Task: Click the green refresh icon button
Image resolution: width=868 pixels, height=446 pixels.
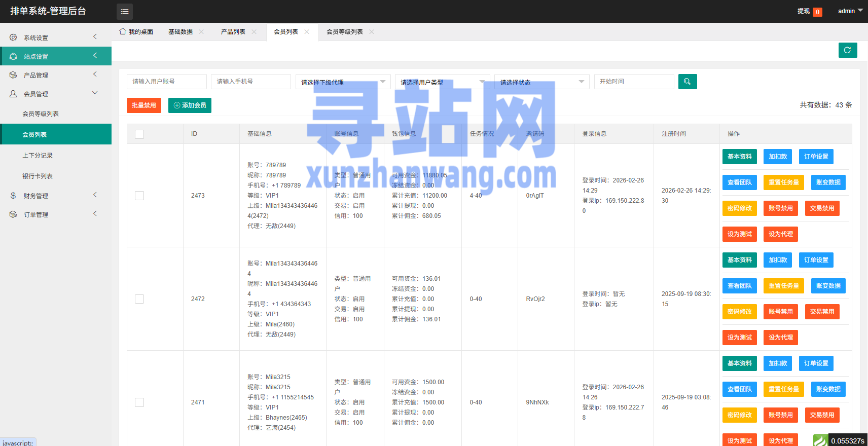Action: pos(847,50)
